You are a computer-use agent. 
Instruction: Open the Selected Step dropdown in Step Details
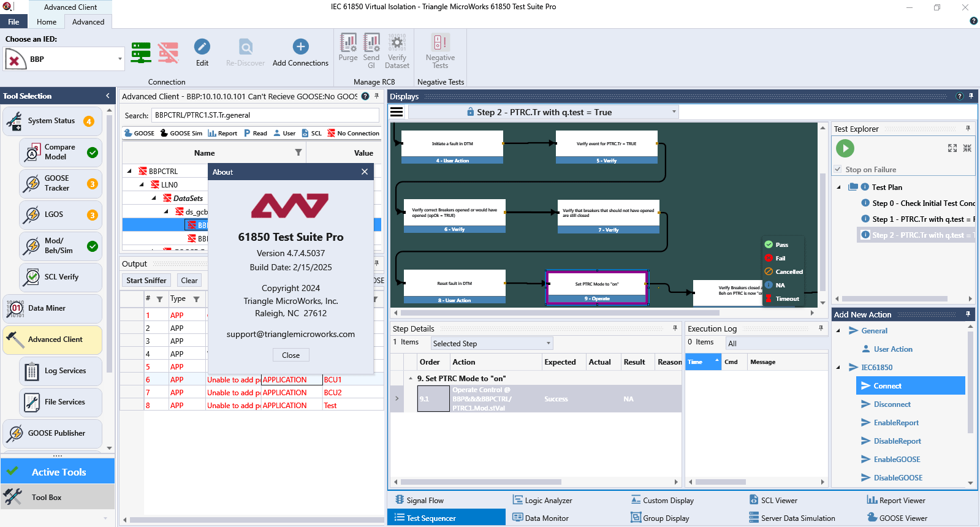click(x=492, y=343)
